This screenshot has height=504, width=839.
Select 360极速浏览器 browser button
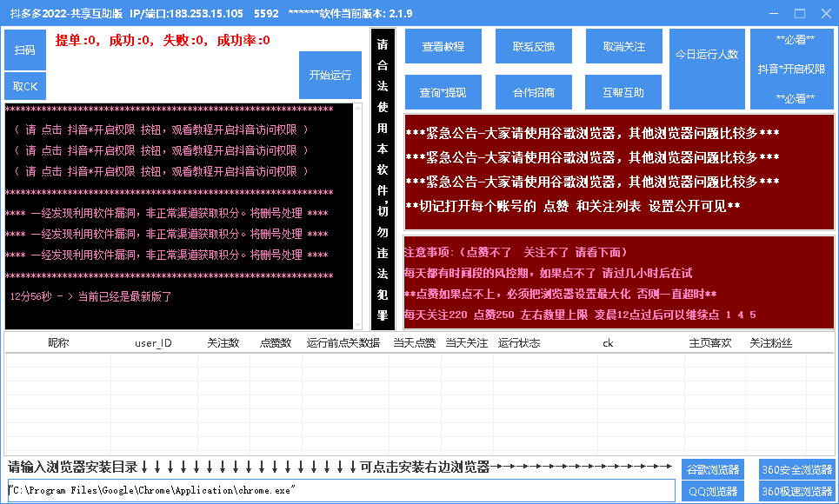[796, 491]
